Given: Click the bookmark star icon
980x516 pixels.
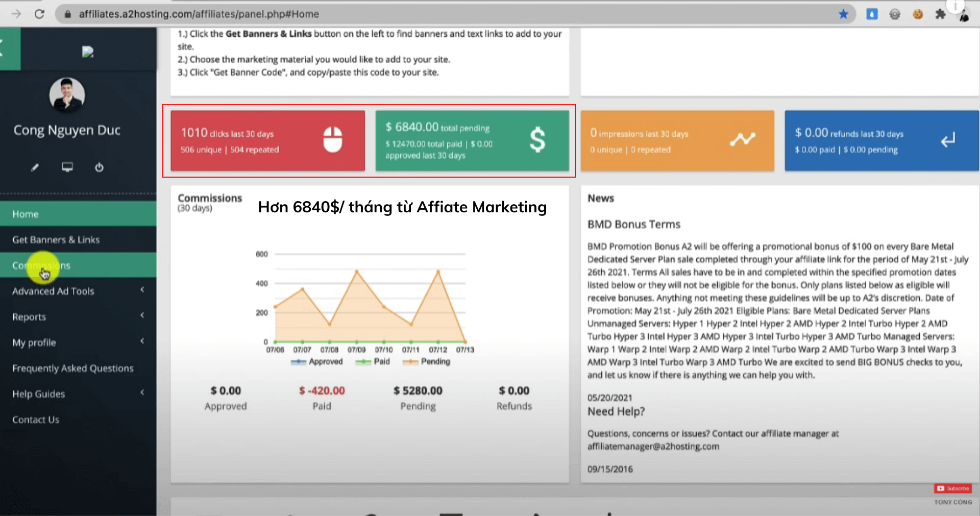Looking at the screenshot, I should coord(843,14).
